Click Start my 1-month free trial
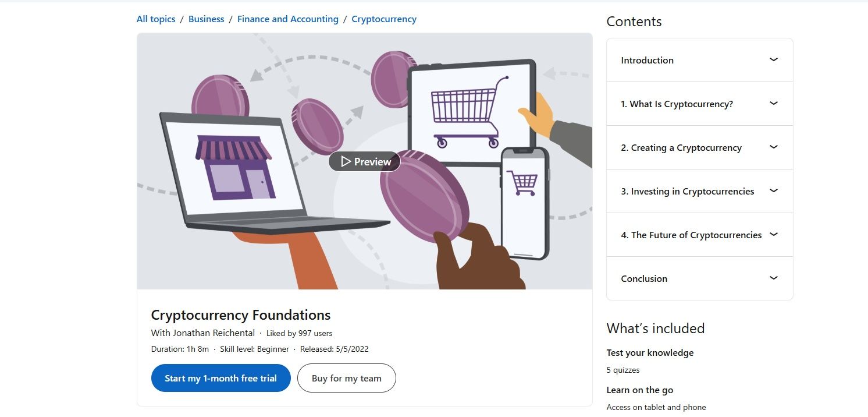Viewport: 868px width, 417px height. (220, 378)
